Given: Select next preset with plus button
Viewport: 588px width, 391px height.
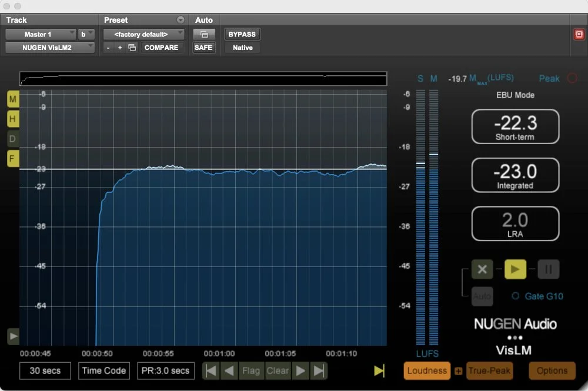Looking at the screenshot, I should [x=120, y=48].
